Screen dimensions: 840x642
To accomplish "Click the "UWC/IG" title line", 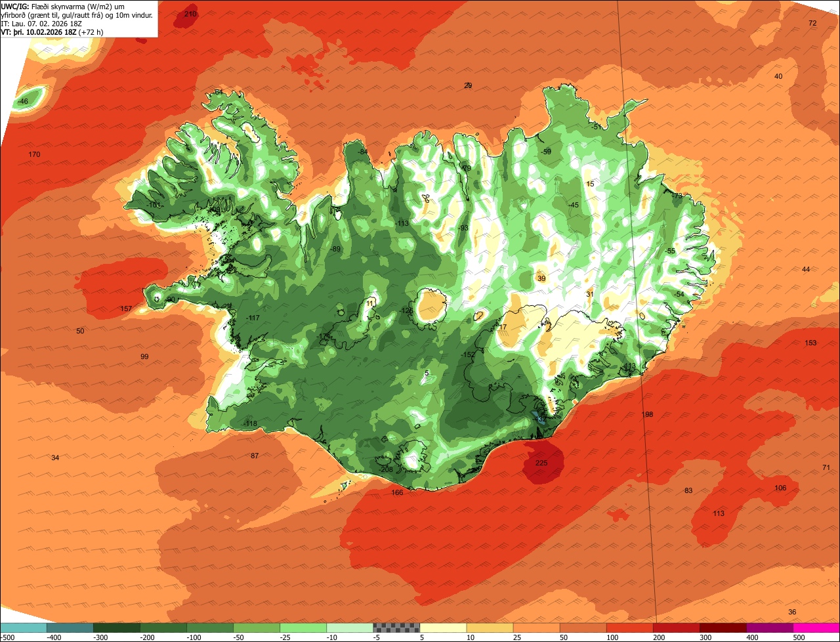I will pos(63,6).
